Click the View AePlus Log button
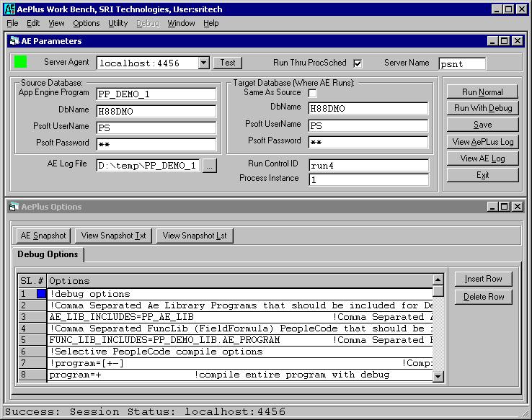This screenshot has height=420, width=532. click(482, 142)
